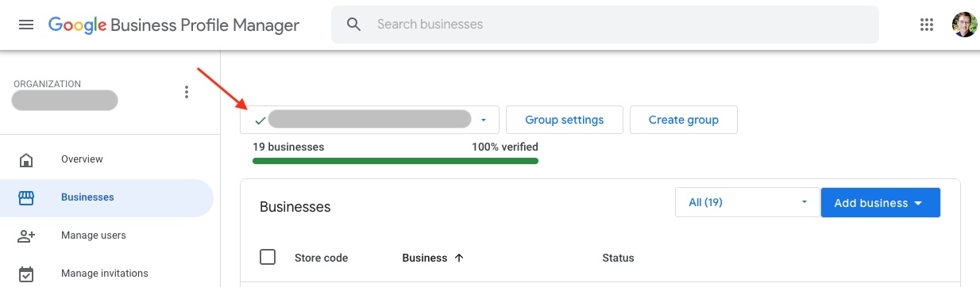The height and width of the screenshot is (287, 980).
Task: Click the Businesses storefront icon
Action: tap(26, 198)
